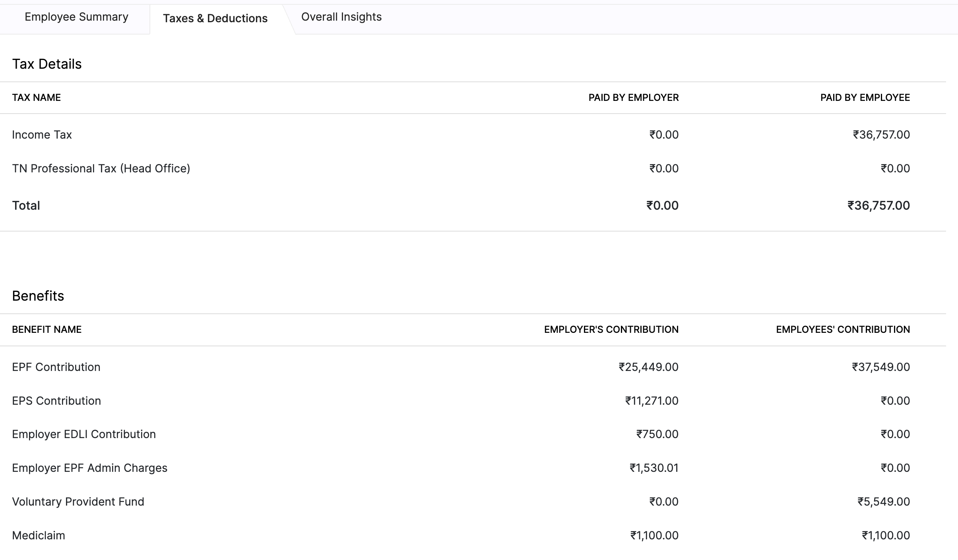Click the EPF Contribution row label
The height and width of the screenshot is (560, 958).
56,367
